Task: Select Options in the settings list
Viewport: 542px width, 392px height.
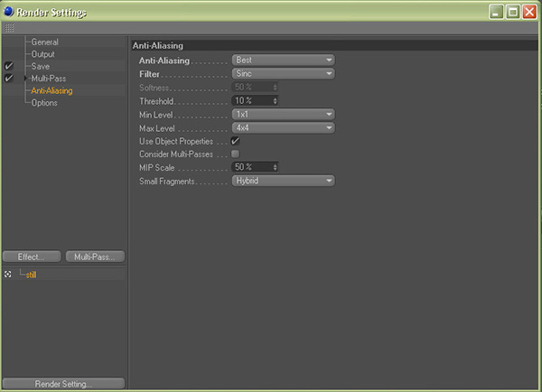Action: pos(44,103)
